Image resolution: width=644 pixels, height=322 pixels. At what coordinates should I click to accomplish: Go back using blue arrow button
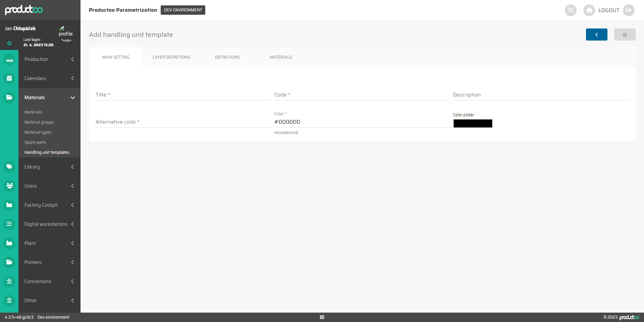pos(596,35)
